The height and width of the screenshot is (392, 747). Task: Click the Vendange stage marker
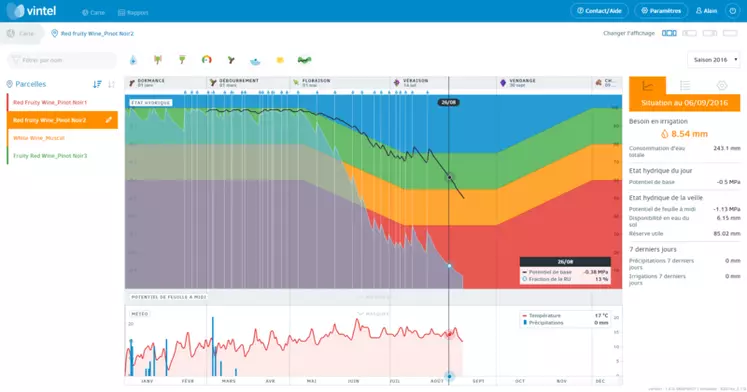point(523,83)
